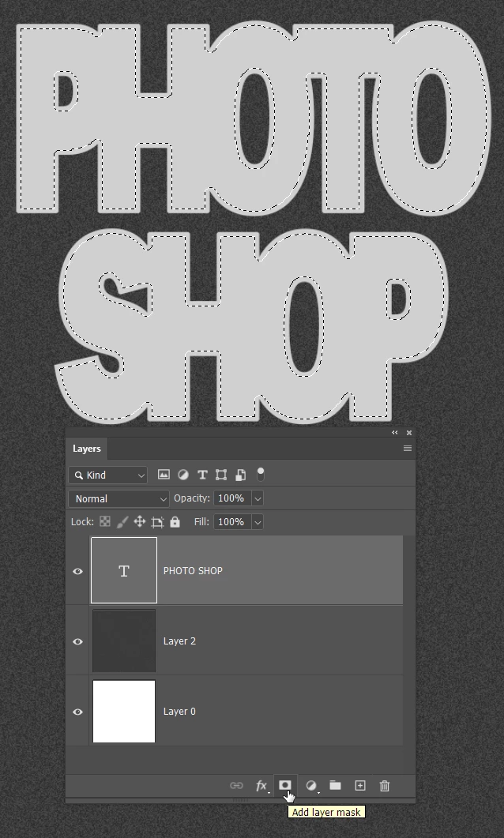Click the Add layer mask icon

pos(285,785)
